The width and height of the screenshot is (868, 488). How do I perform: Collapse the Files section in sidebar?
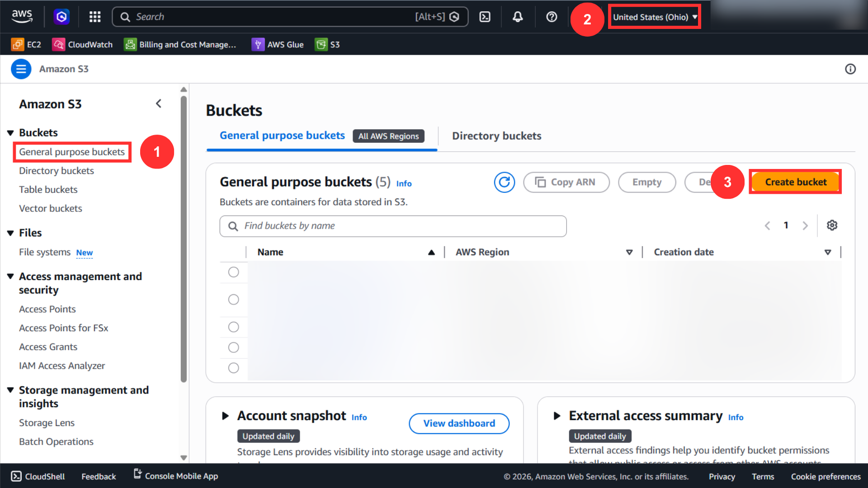click(x=10, y=233)
